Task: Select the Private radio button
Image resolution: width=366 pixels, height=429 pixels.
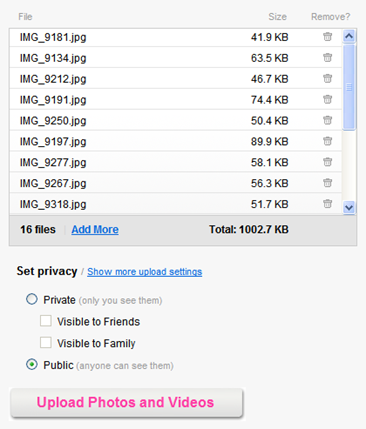Action: pyautogui.click(x=32, y=299)
